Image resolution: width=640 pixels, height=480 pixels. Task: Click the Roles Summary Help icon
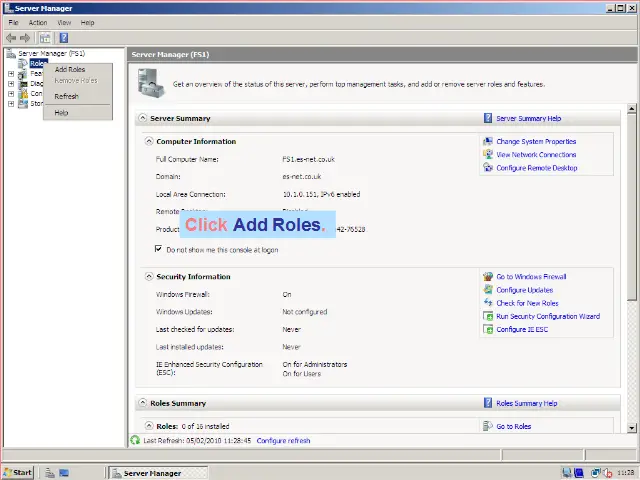pyautogui.click(x=488, y=403)
